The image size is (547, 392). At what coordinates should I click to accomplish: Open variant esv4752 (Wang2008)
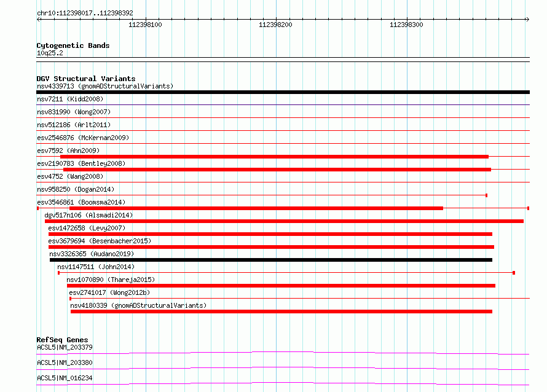coord(70,176)
